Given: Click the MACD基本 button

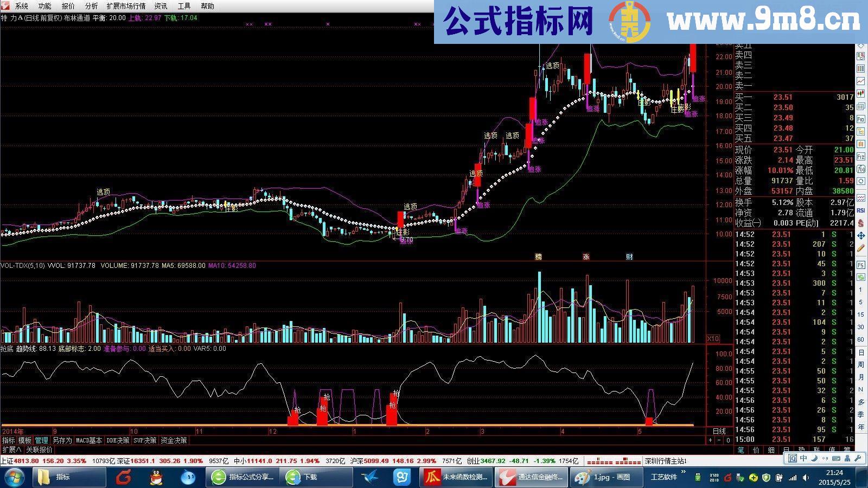Looking at the screenshot, I should (x=90, y=440).
